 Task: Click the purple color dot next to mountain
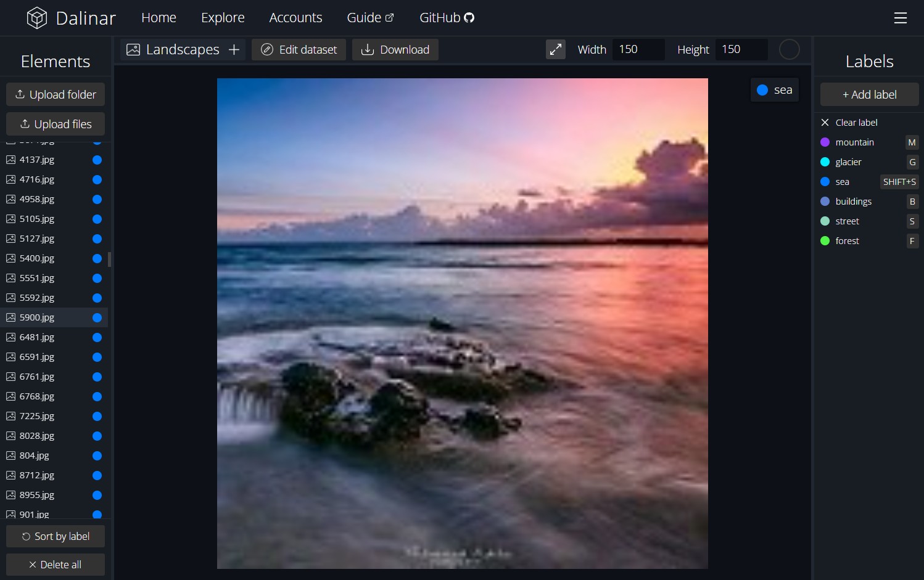(x=825, y=142)
